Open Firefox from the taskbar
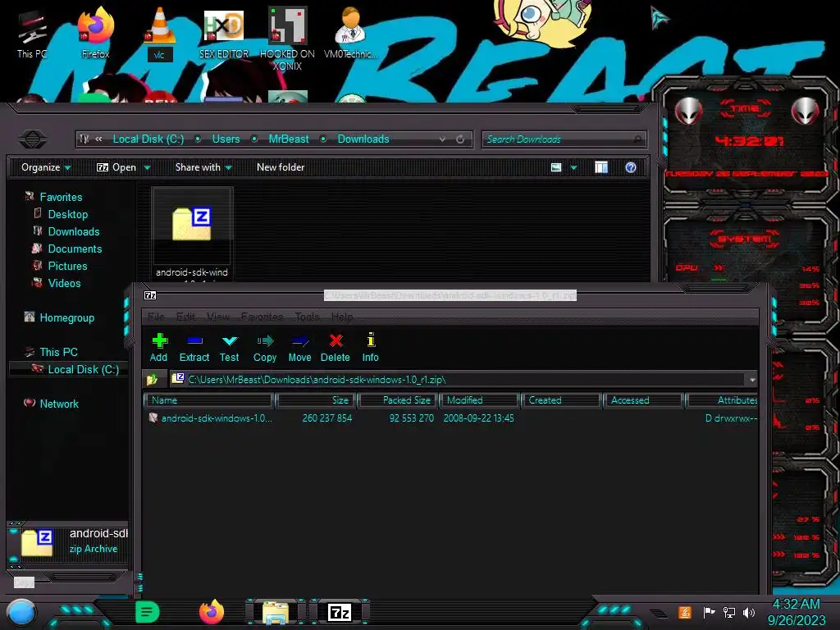This screenshot has height=630, width=840. pyautogui.click(x=212, y=612)
